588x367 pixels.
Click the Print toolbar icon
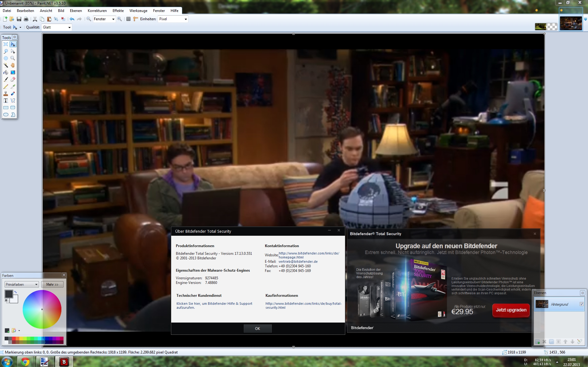26,19
